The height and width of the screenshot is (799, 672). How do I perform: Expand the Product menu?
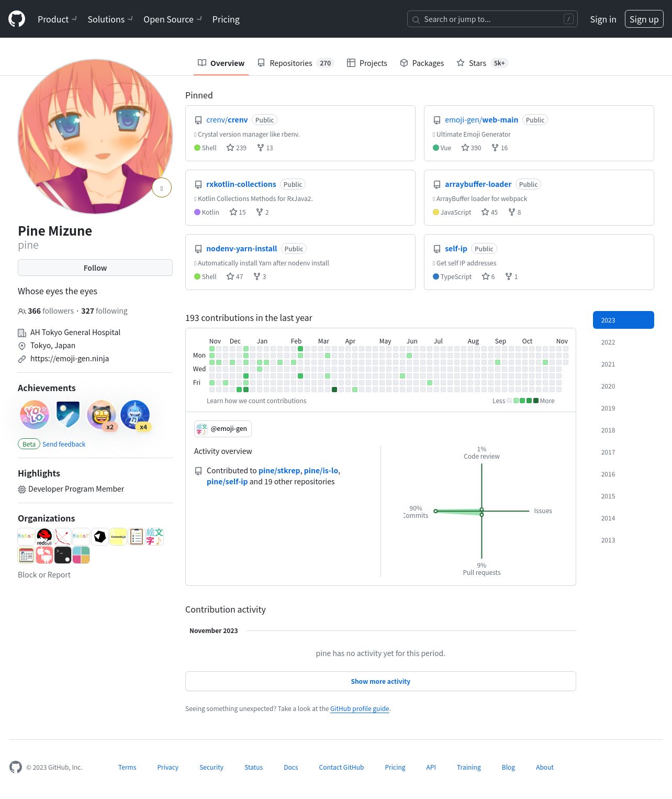tap(57, 19)
